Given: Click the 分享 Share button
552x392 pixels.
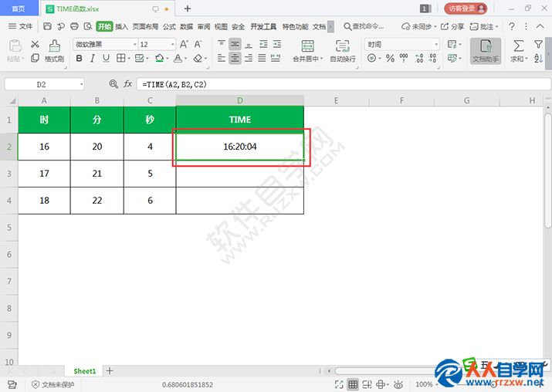Looking at the screenshot, I should click(452, 26).
